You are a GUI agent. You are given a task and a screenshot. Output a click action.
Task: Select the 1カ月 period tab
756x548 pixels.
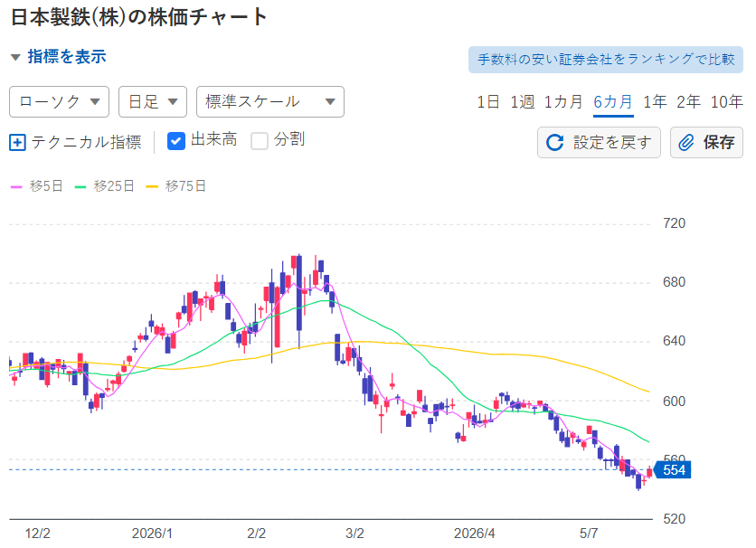pos(563,101)
